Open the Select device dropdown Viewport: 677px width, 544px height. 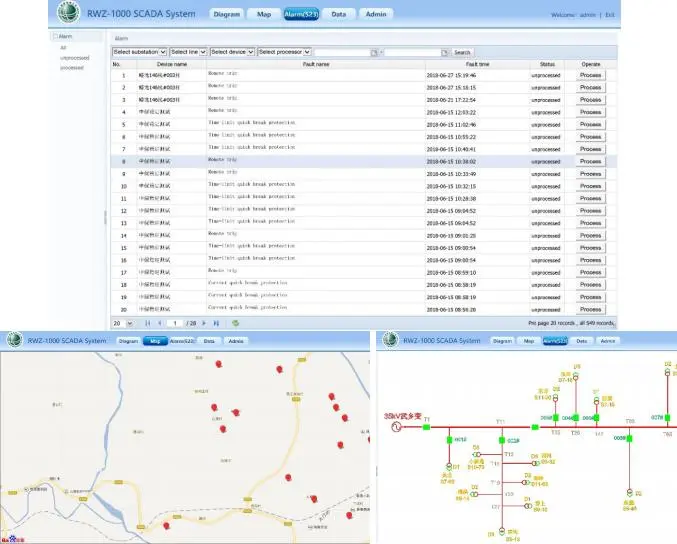(232, 52)
